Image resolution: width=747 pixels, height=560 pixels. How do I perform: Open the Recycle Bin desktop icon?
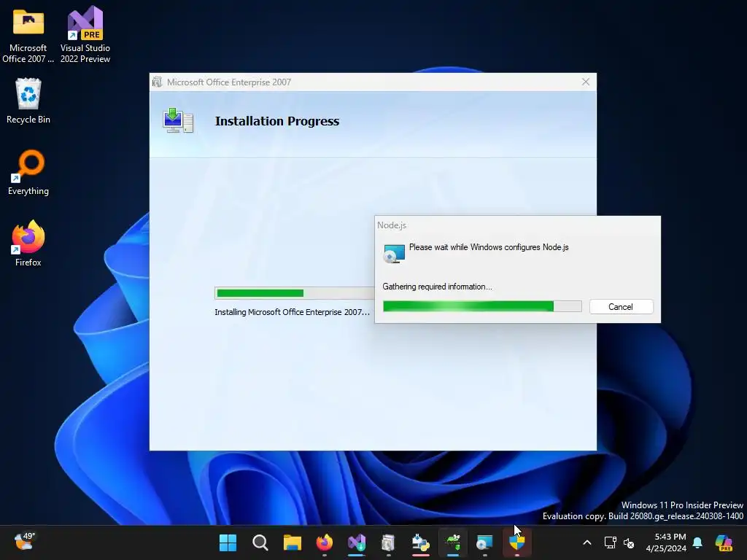[28, 101]
